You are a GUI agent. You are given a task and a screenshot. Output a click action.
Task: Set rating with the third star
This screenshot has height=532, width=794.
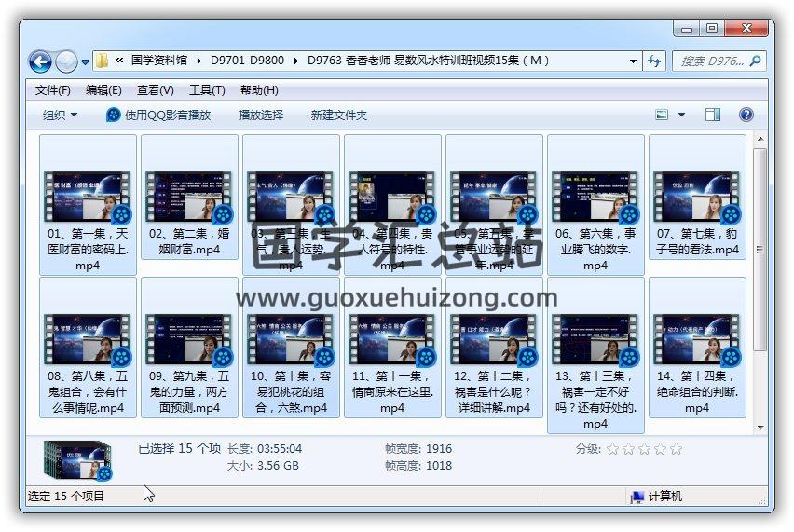(644, 449)
